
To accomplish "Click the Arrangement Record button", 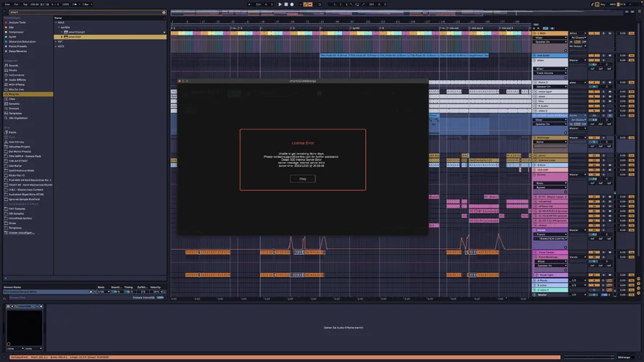I will 292,4.
